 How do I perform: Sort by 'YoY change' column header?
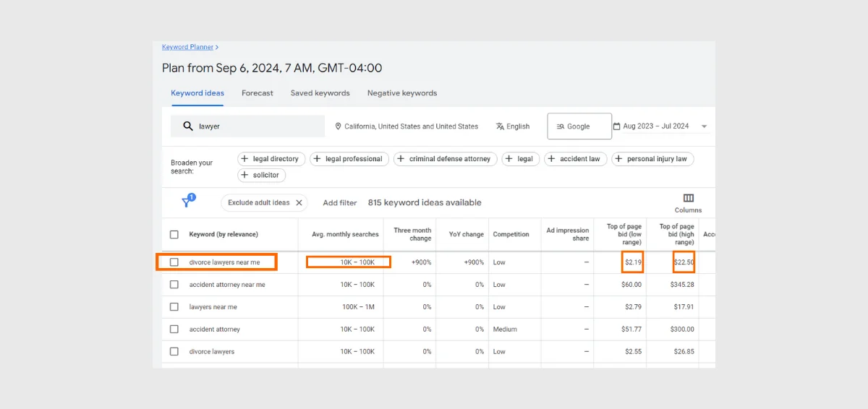467,235
